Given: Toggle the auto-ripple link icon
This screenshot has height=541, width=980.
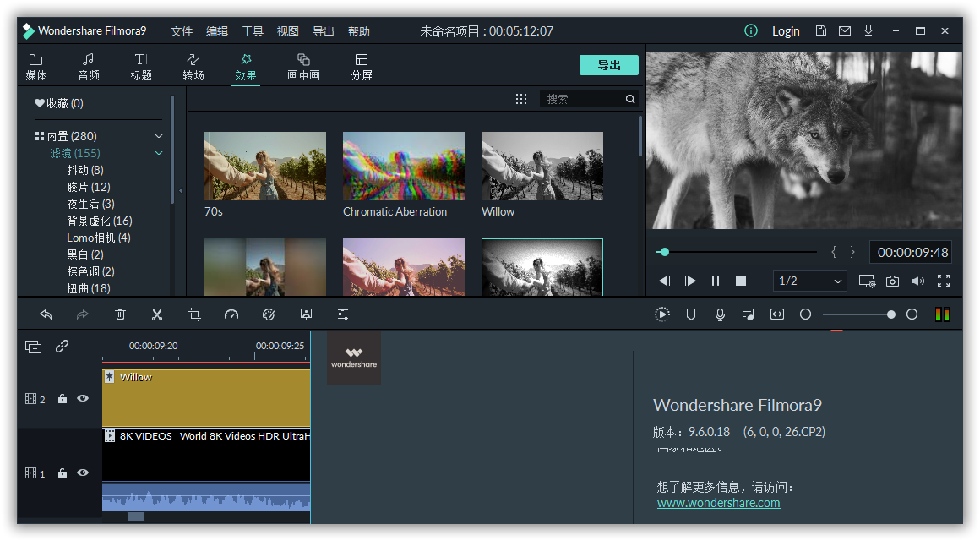Looking at the screenshot, I should click(x=62, y=346).
